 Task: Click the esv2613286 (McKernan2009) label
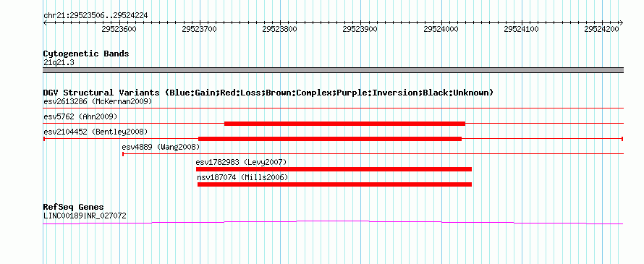point(98,101)
